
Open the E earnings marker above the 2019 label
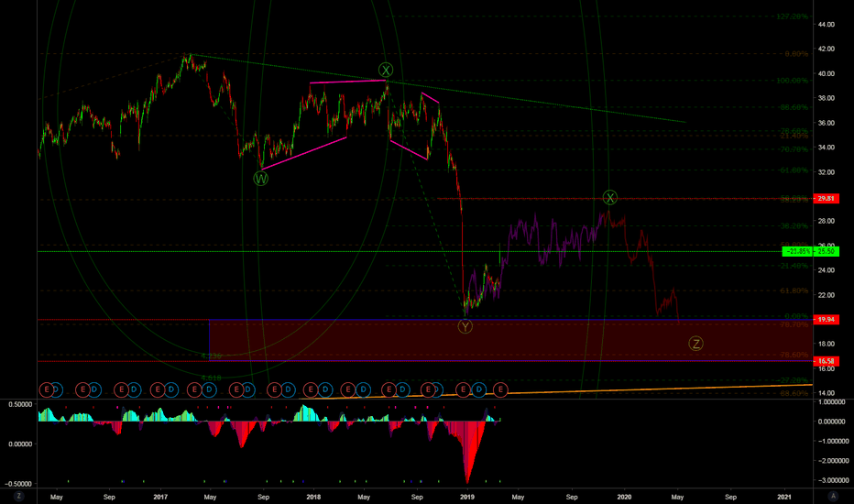[x=464, y=389]
